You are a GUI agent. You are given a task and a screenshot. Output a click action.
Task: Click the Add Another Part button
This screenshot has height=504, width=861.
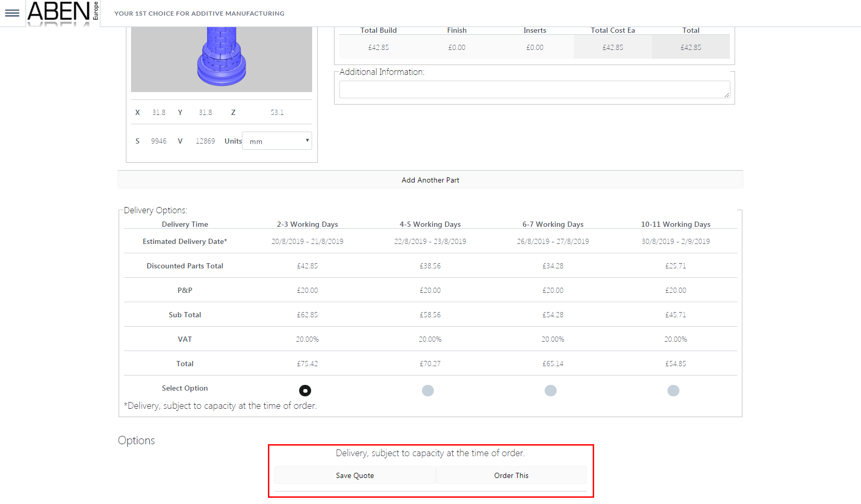430,180
